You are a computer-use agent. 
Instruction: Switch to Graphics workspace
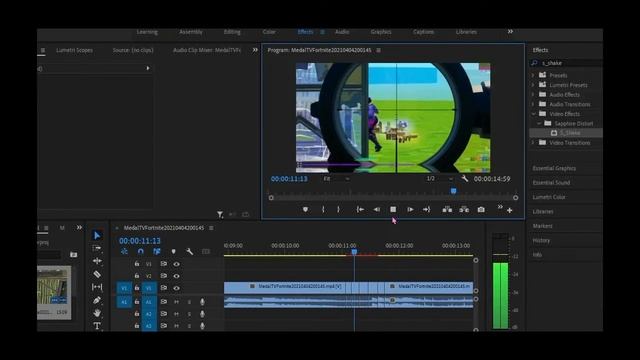pyautogui.click(x=381, y=32)
